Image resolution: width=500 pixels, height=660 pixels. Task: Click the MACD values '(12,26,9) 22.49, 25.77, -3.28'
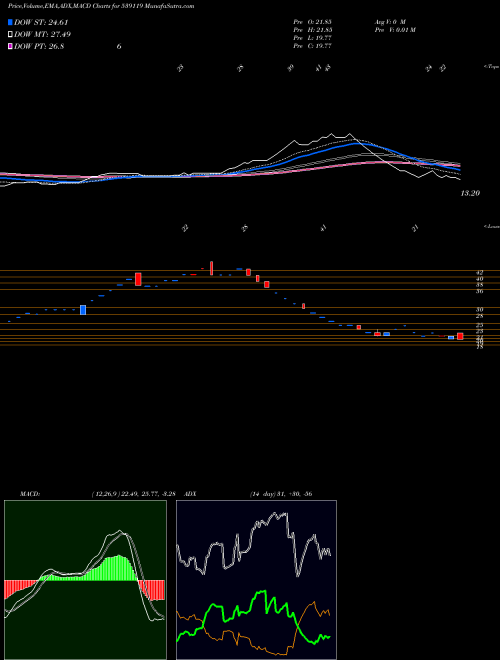coord(136,493)
